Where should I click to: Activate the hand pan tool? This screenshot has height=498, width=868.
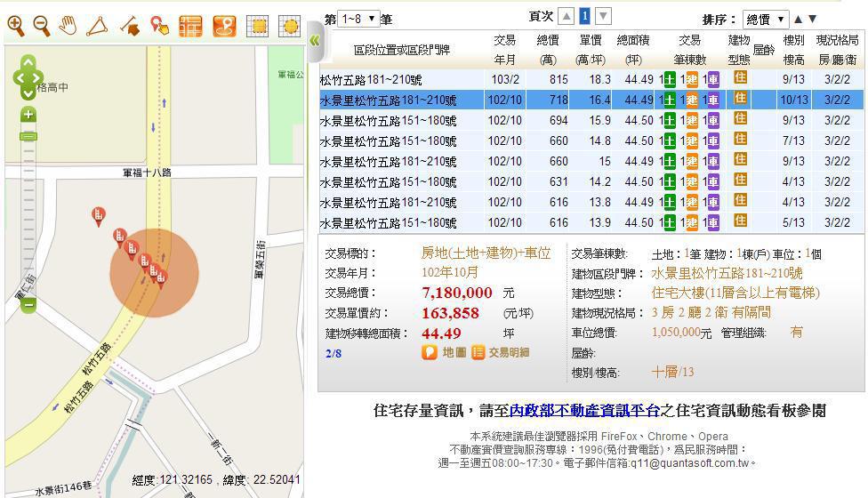(68, 26)
